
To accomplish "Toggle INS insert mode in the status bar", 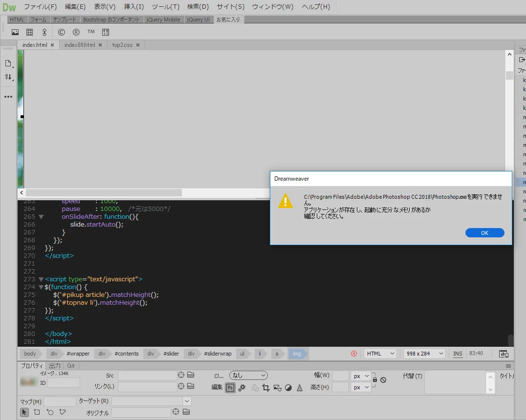I will point(458,354).
